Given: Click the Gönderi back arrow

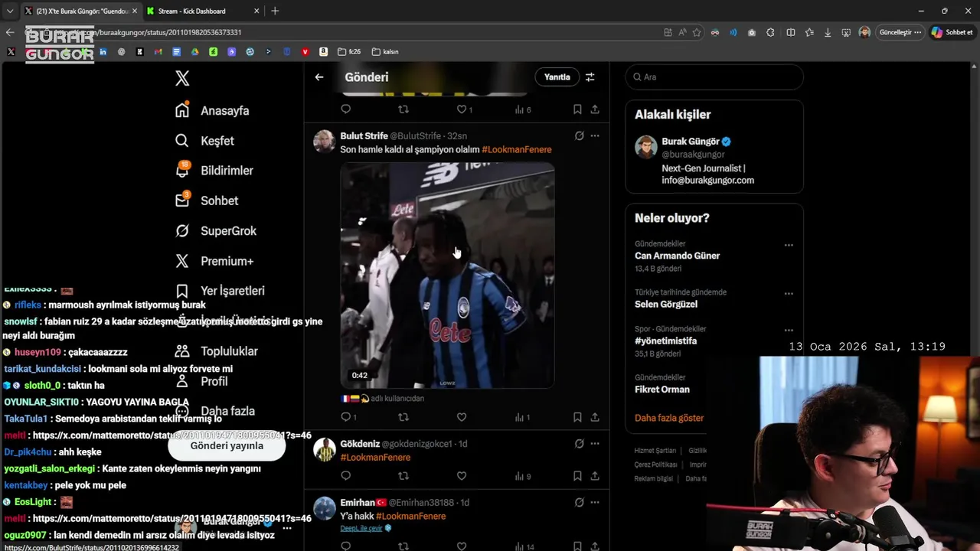Looking at the screenshot, I should click(319, 77).
